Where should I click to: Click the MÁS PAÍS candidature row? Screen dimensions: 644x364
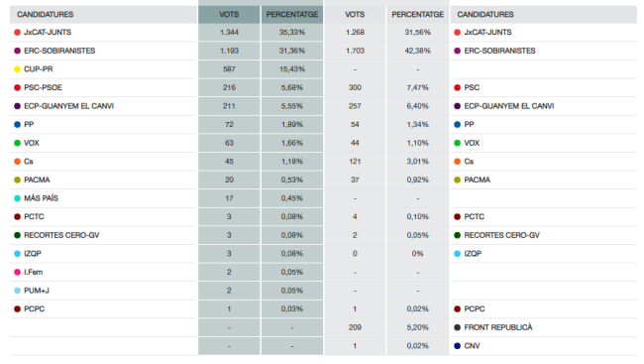[x=103, y=198]
